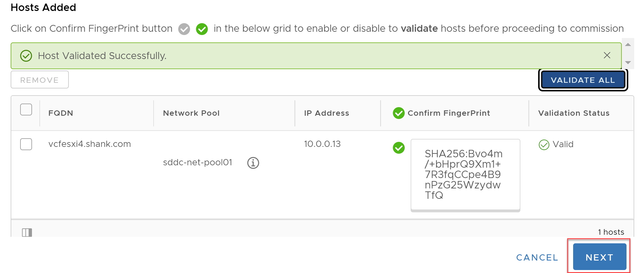
Task: Click the green Confirm FingerPrint example icon
Action: (202, 29)
